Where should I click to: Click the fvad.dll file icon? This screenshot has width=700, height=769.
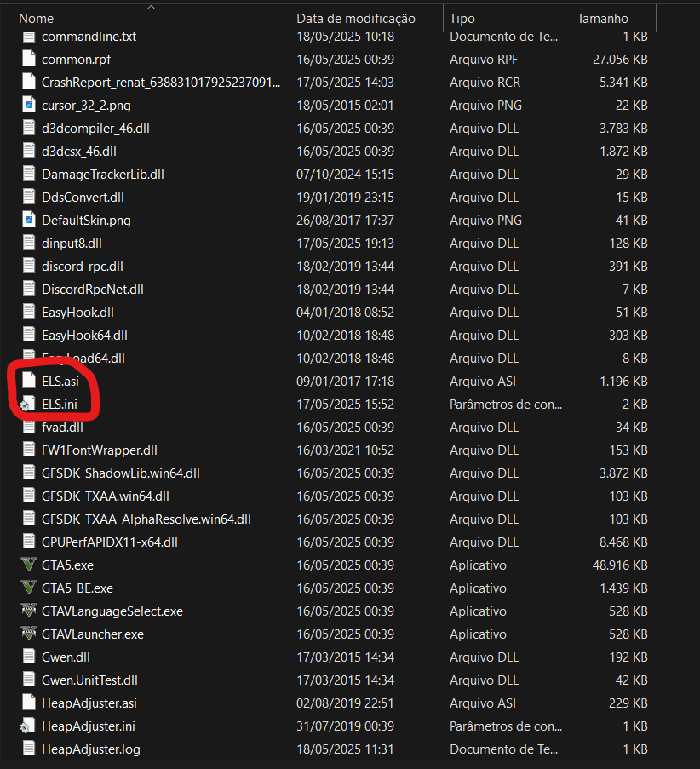click(29, 428)
